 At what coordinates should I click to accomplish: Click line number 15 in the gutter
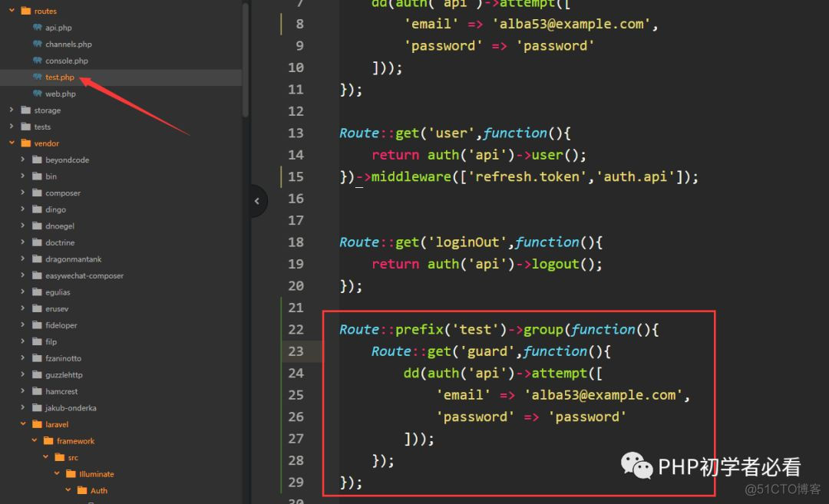pyautogui.click(x=296, y=176)
